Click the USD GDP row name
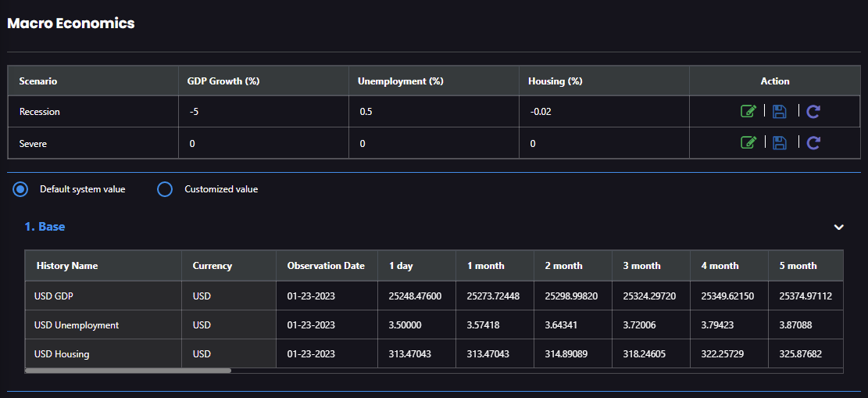Viewport: 868px width, 398px height. tap(55, 296)
